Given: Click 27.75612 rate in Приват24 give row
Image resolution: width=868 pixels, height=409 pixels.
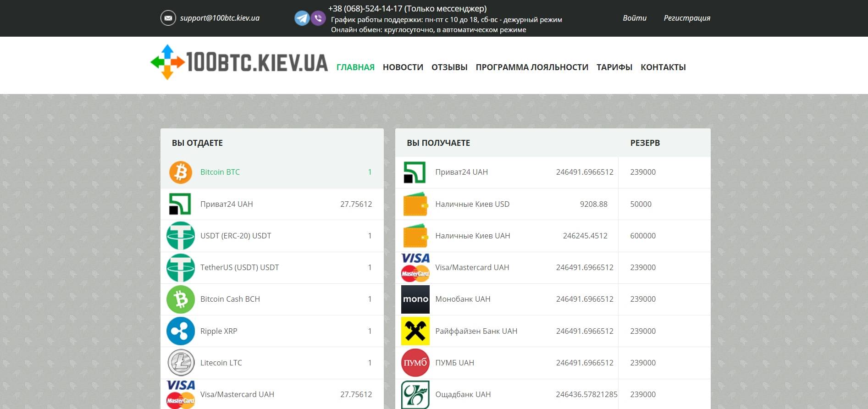Looking at the screenshot, I should pyautogui.click(x=356, y=204).
